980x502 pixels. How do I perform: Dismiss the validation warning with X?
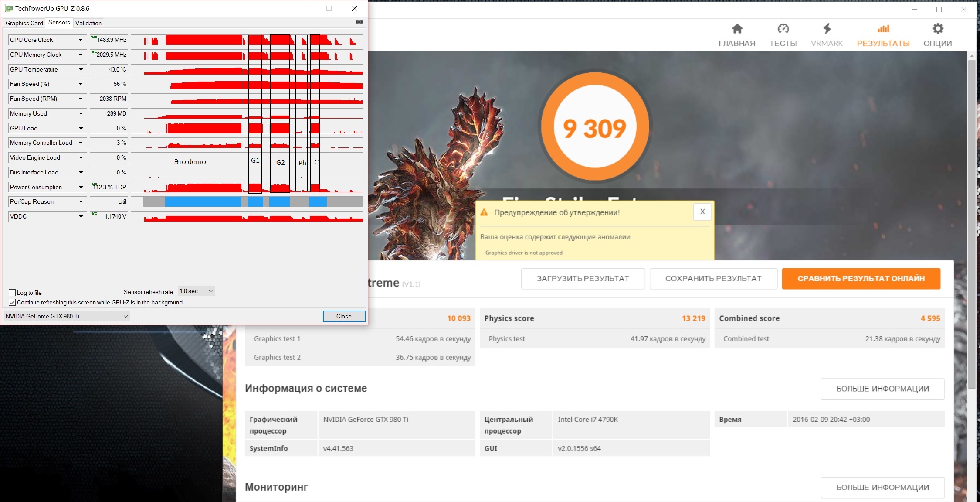click(702, 212)
